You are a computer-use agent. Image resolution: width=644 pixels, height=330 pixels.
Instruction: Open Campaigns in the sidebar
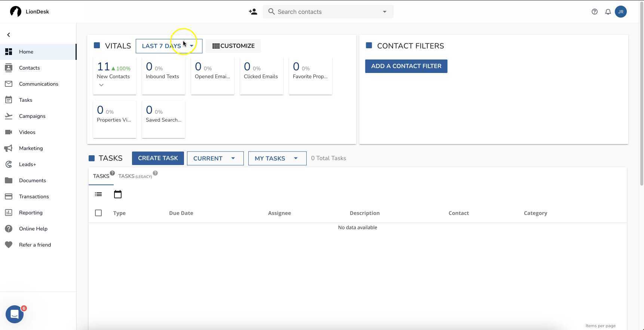(x=32, y=116)
